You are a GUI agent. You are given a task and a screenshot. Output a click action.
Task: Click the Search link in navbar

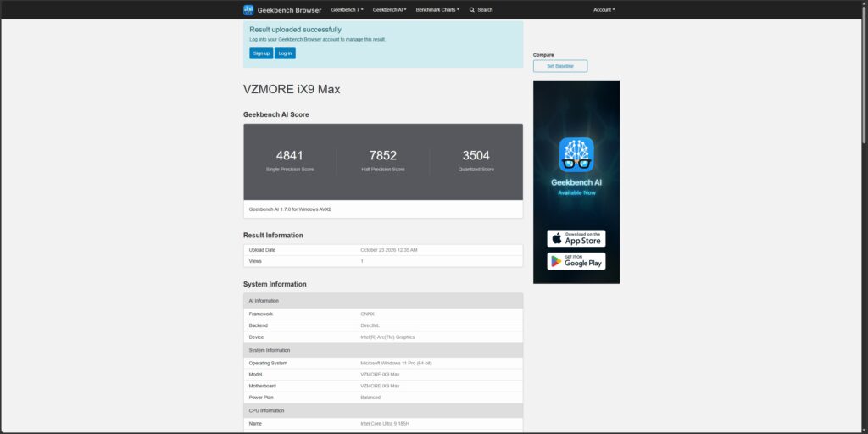481,10
